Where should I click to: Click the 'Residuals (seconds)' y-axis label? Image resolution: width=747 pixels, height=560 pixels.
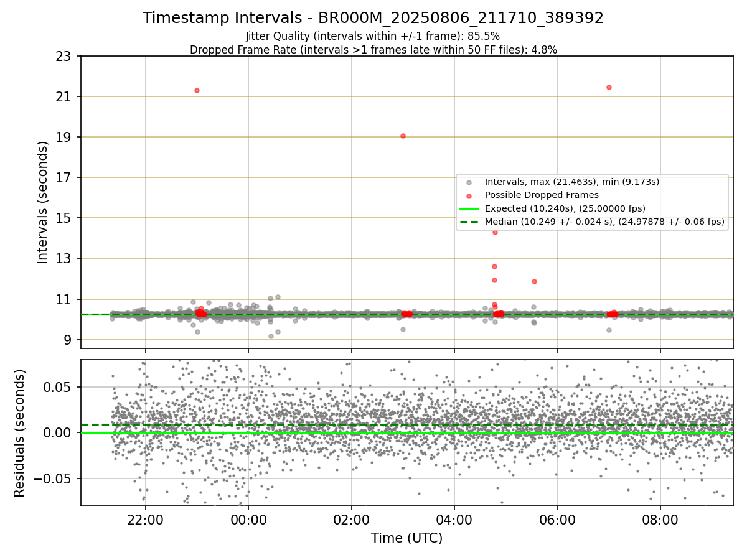click(20, 433)
